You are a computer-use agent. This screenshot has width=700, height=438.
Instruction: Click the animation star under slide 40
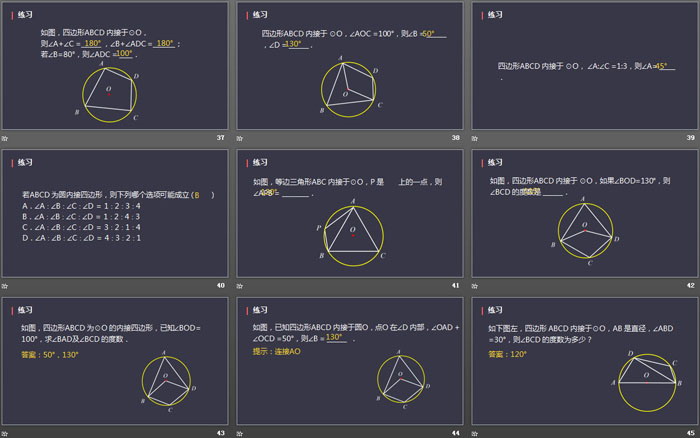tap(4, 286)
